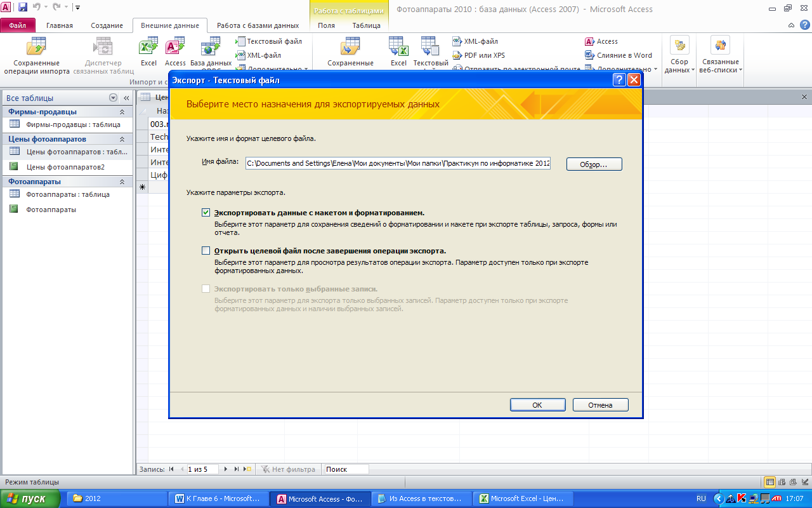Screen dimensions: 812x508
Task: Click the Обзор... browse button
Action: (x=594, y=164)
